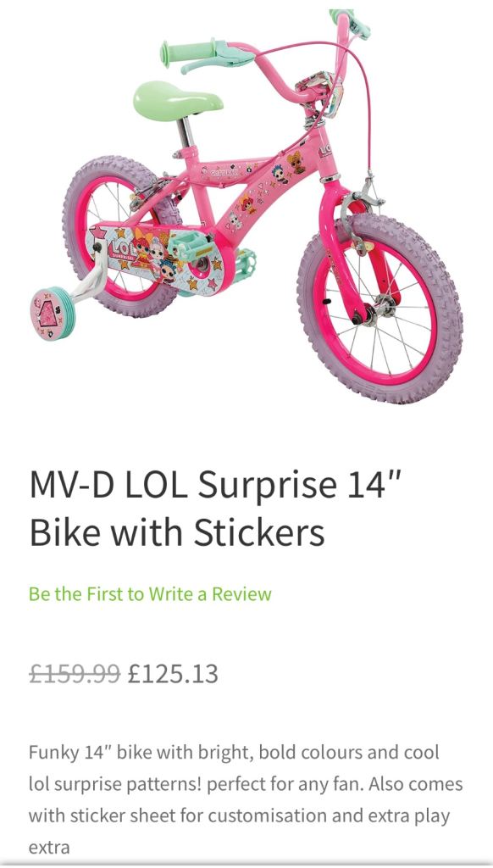This screenshot has width=493, height=868.
Task: Click the Funky 14" bike description paragraph
Action: (246, 799)
